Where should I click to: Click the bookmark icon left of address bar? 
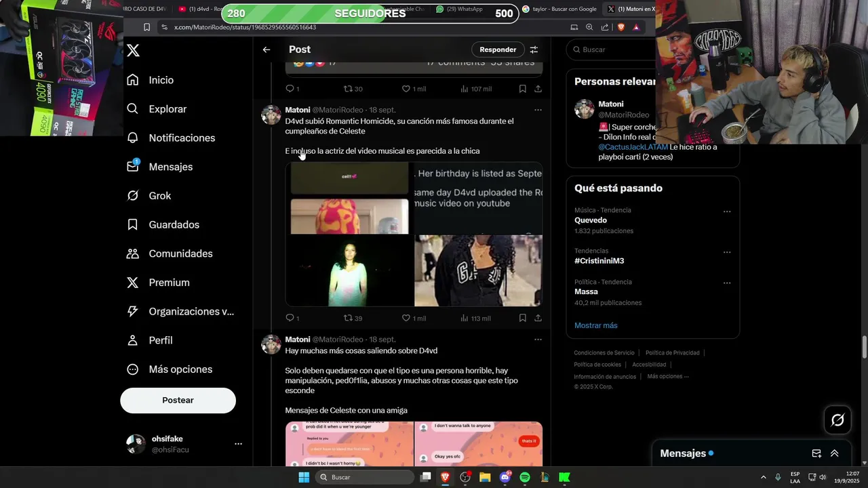(x=146, y=27)
